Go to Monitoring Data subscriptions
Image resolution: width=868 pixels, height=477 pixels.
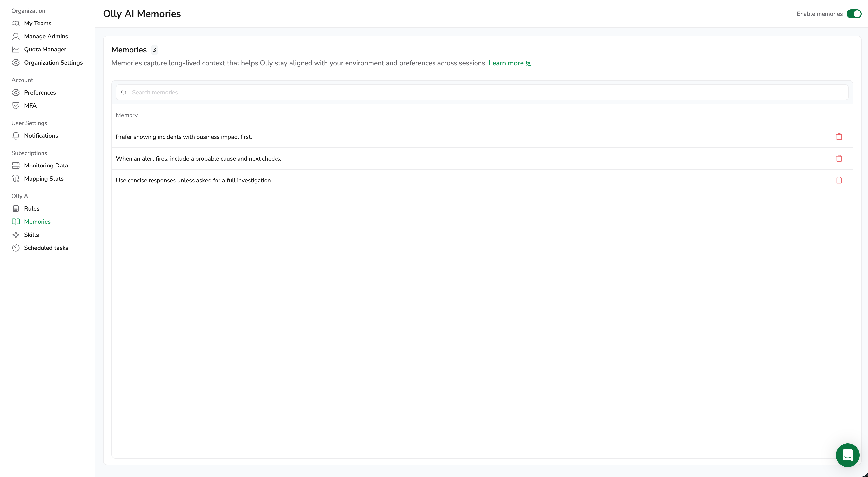pos(46,166)
